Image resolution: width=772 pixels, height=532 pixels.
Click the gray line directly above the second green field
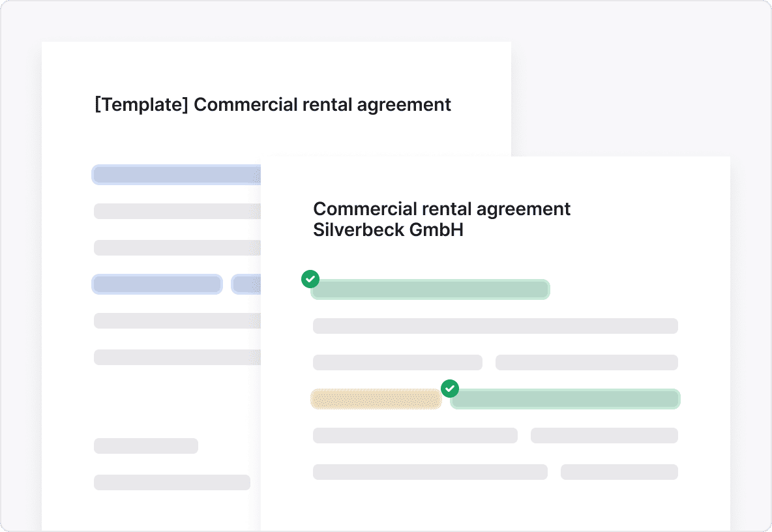[586, 362]
